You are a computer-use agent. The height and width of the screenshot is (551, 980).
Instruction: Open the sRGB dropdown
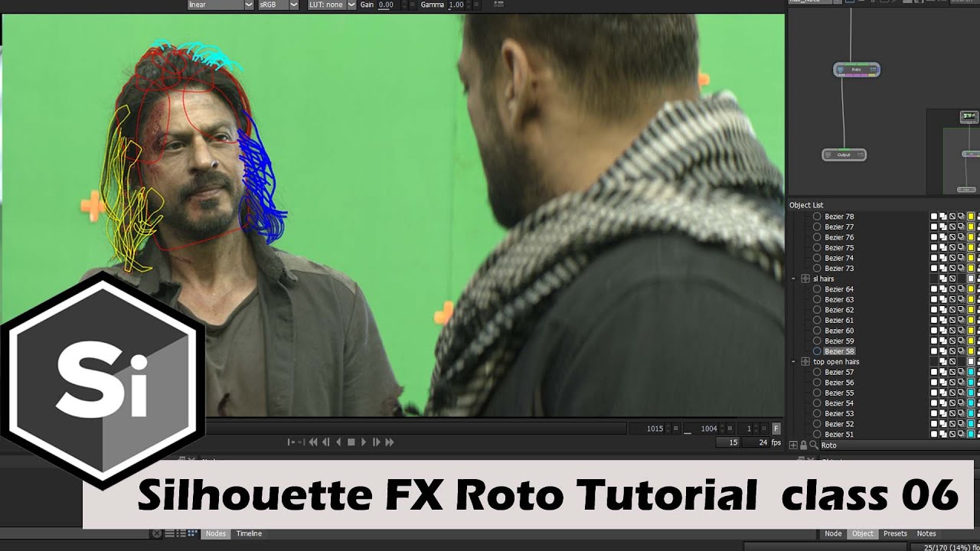click(x=278, y=5)
